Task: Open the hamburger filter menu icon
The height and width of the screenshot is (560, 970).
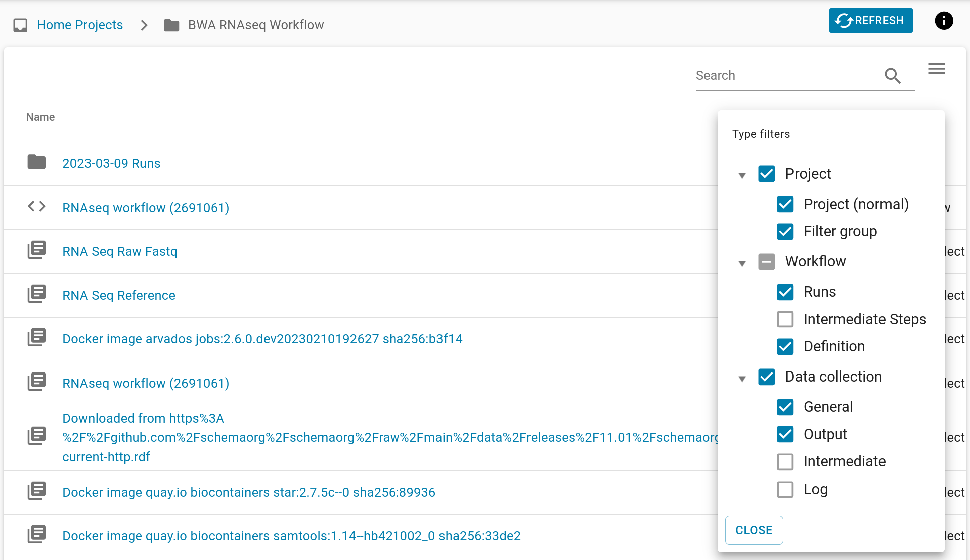Action: click(936, 69)
